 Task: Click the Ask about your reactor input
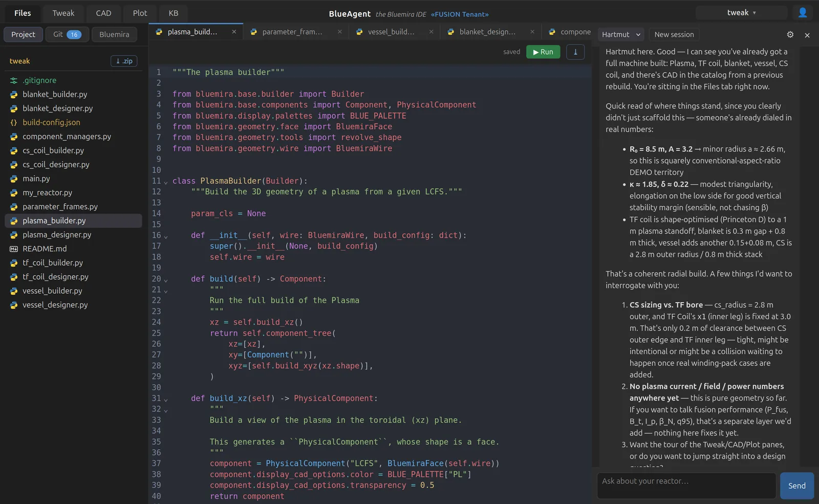pyautogui.click(x=686, y=485)
